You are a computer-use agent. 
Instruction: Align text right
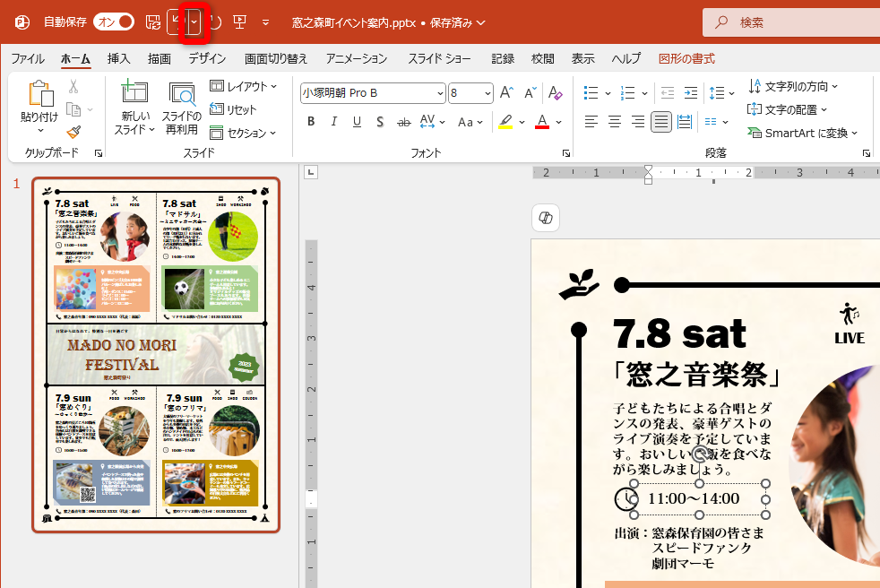point(637,121)
